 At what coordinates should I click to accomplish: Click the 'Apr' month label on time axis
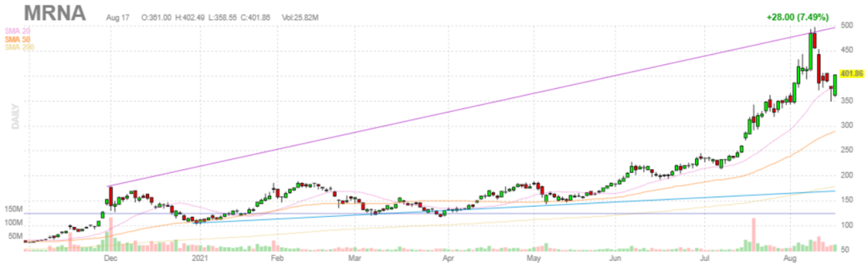click(x=448, y=257)
